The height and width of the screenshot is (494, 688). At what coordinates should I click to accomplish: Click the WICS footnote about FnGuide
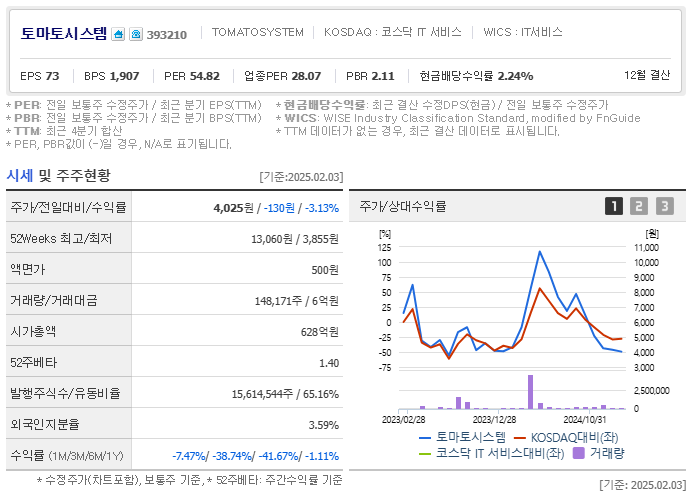pyautogui.click(x=459, y=118)
